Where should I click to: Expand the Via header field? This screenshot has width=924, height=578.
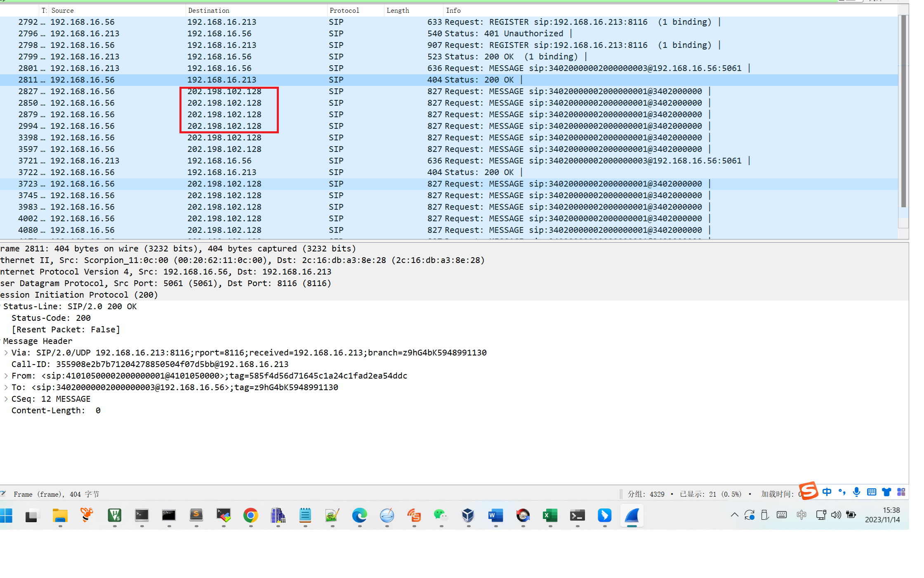click(x=6, y=353)
